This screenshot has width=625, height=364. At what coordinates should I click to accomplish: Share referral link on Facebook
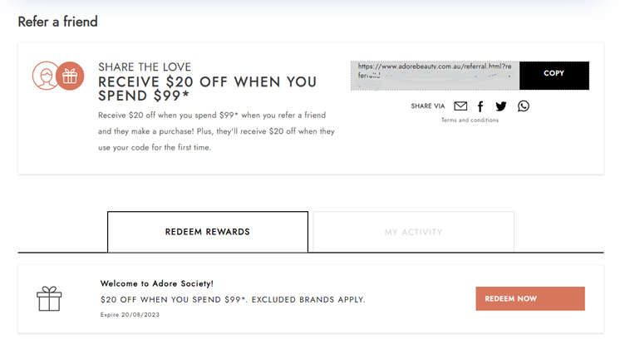click(480, 106)
